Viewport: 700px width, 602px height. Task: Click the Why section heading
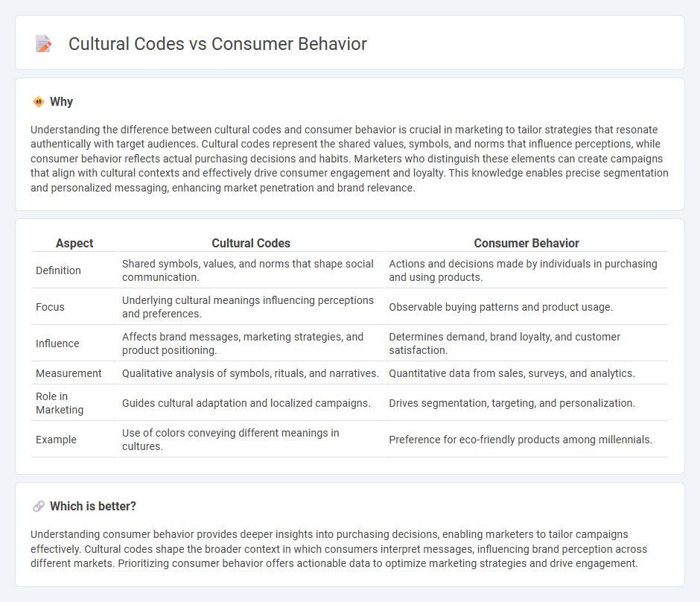(x=61, y=102)
